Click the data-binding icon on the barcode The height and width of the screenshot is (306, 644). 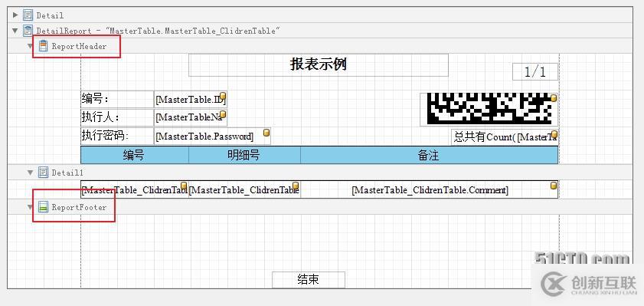tap(554, 98)
